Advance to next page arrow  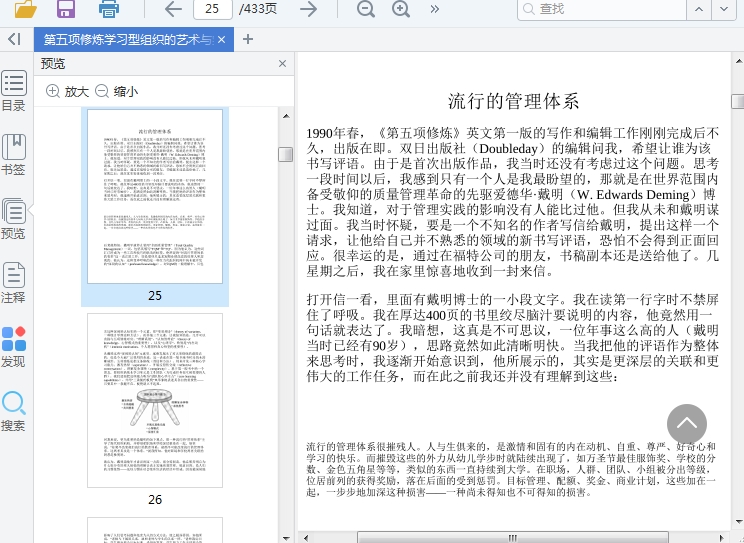coord(309,9)
